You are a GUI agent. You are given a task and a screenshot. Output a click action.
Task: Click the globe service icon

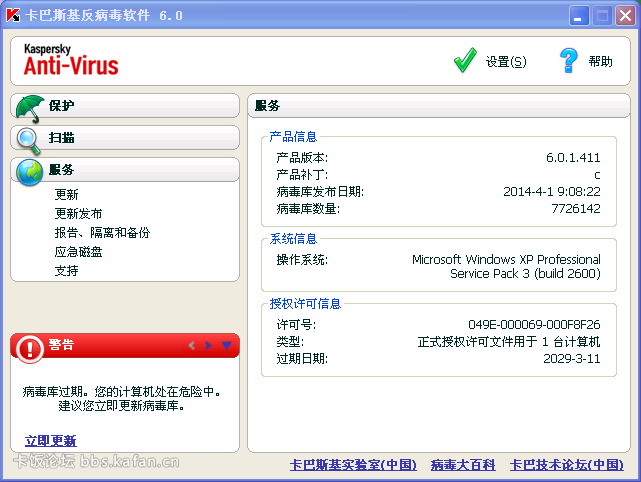coord(29,172)
